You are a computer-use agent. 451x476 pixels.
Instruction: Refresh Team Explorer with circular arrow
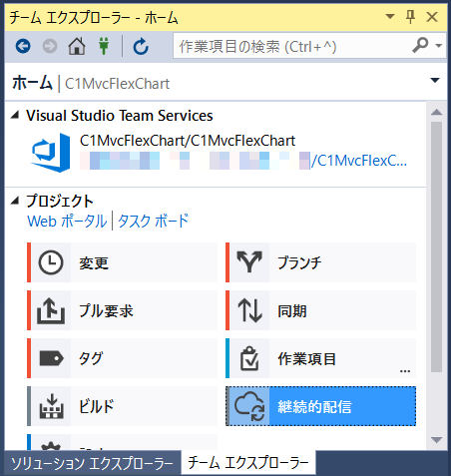coord(141,46)
